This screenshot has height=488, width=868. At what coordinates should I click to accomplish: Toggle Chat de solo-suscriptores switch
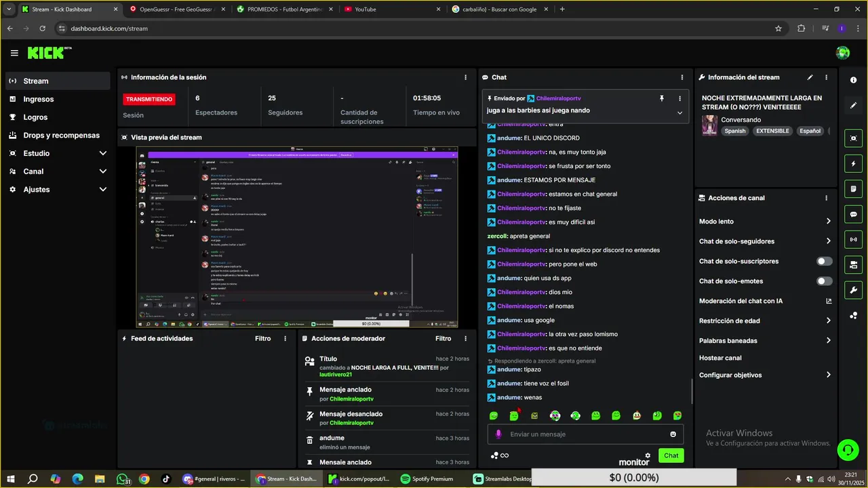pyautogui.click(x=825, y=261)
